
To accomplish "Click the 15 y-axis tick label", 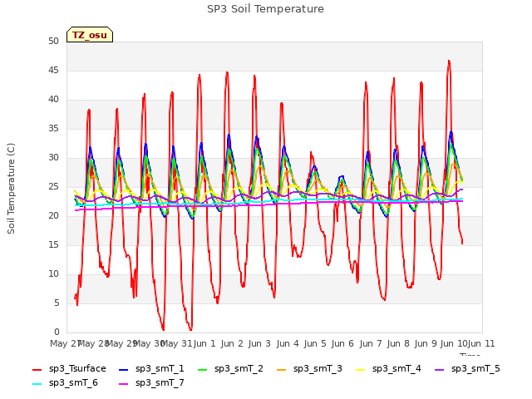I will point(53,245).
